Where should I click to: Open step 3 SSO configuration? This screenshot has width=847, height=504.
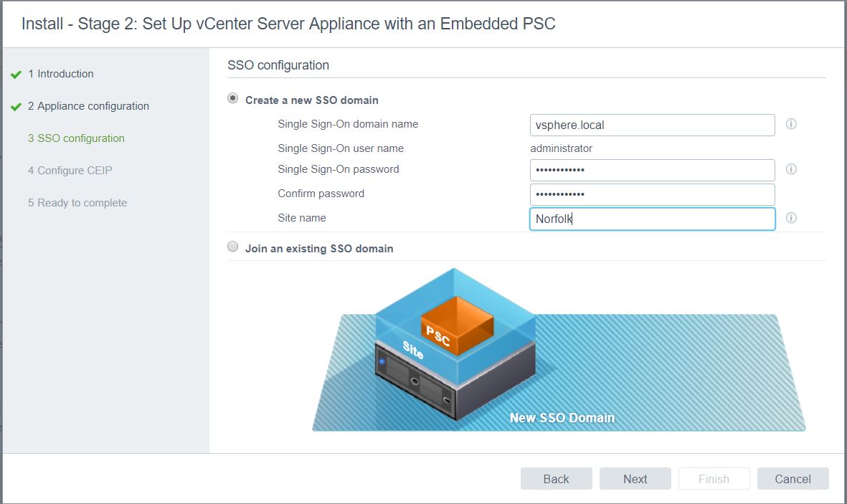click(x=76, y=138)
